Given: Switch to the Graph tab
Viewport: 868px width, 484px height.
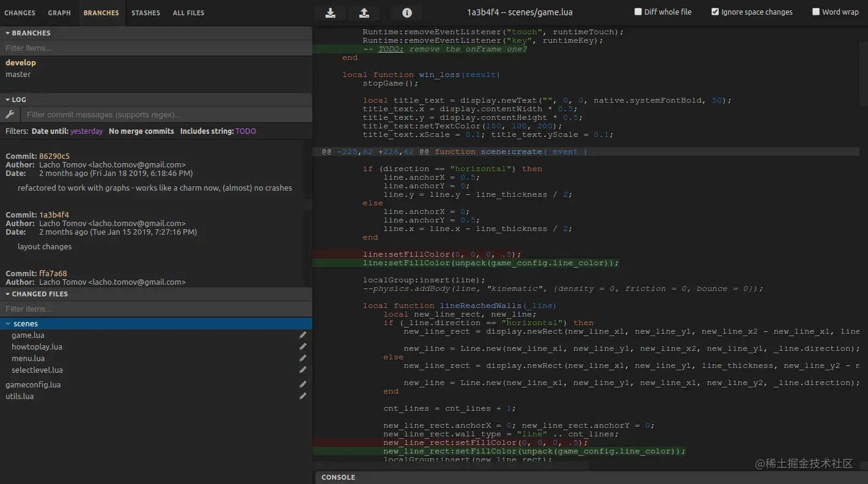Looking at the screenshot, I should point(59,13).
